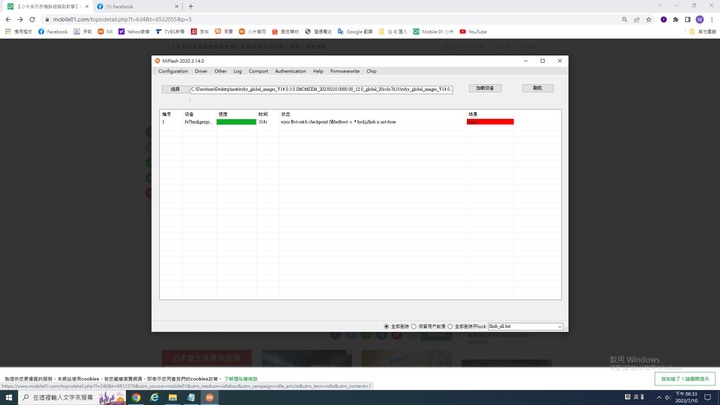Image resolution: width=720 pixels, height=405 pixels.
Task: Switch to the Facebook browser tab
Action: point(133,6)
